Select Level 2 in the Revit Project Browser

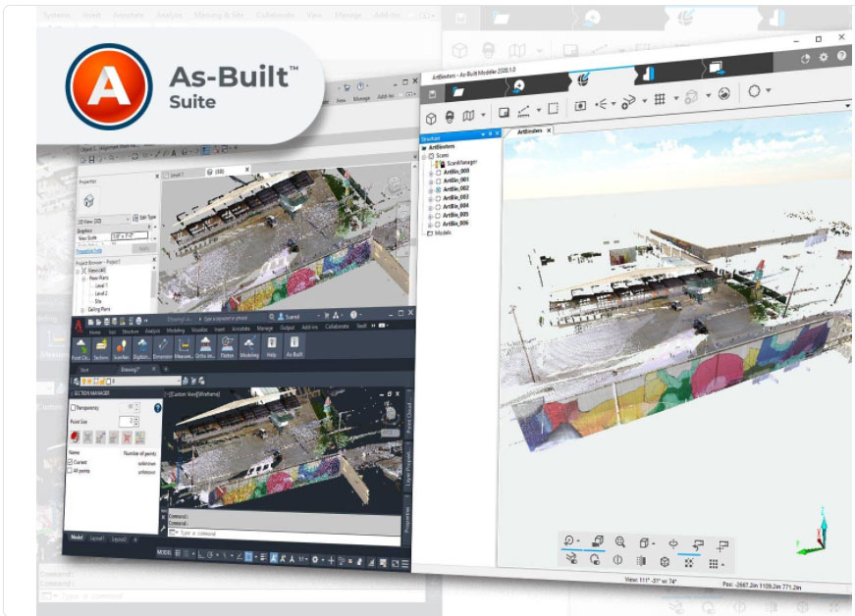(x=101, y=293)
